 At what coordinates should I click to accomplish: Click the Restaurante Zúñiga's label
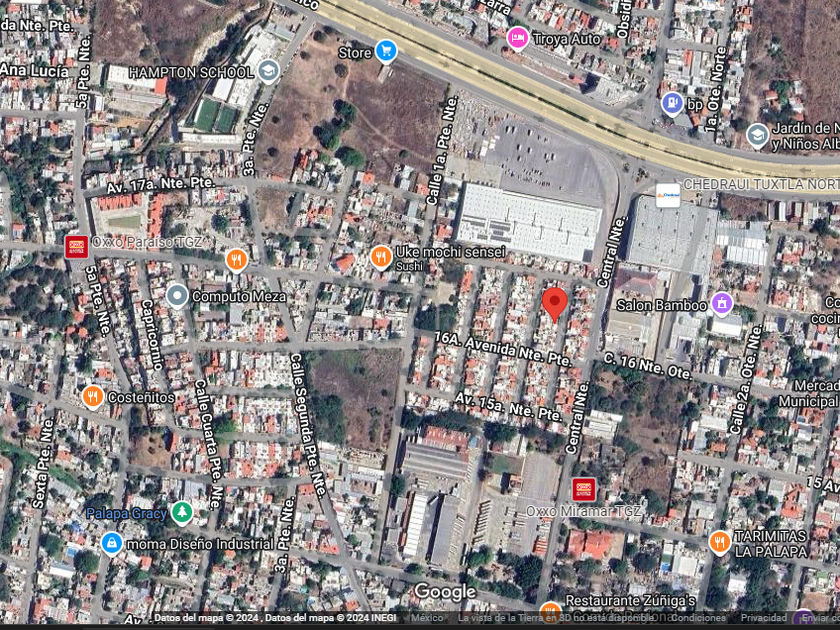(x=631, y=601)
